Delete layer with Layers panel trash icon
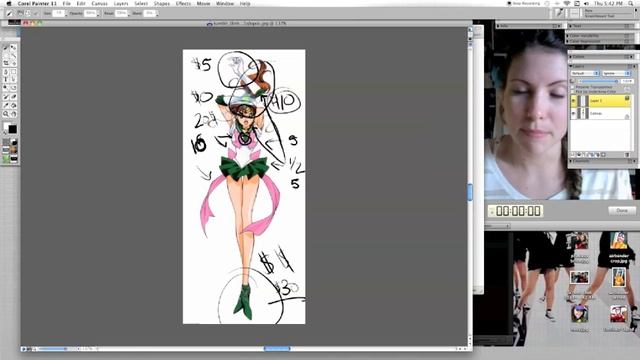Screen dimensions: 640x360 coord(627,155)
